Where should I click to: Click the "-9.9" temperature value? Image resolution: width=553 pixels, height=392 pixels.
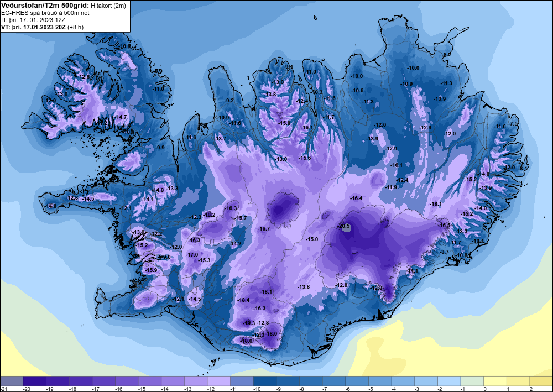(160, 148)
